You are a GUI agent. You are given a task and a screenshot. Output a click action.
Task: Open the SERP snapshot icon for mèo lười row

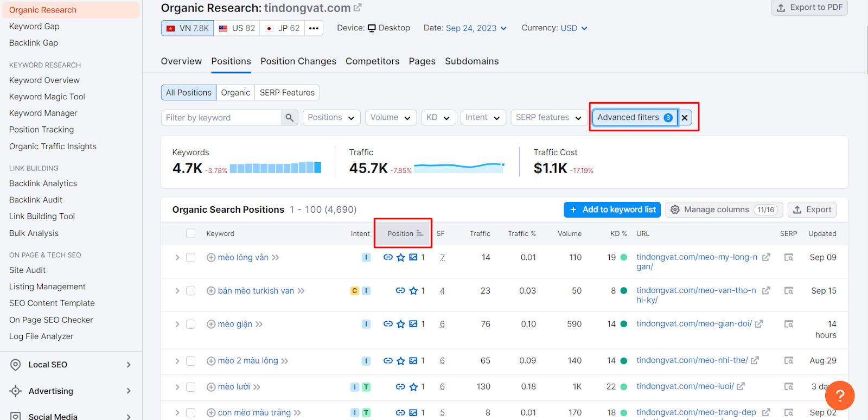[x=789, y=387]
